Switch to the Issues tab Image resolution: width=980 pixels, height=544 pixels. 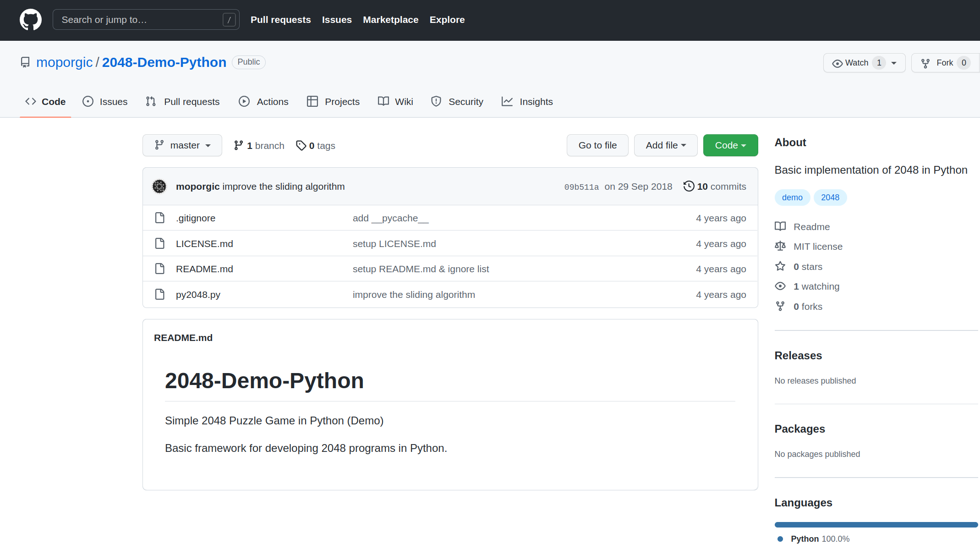(x=105, y=102)
